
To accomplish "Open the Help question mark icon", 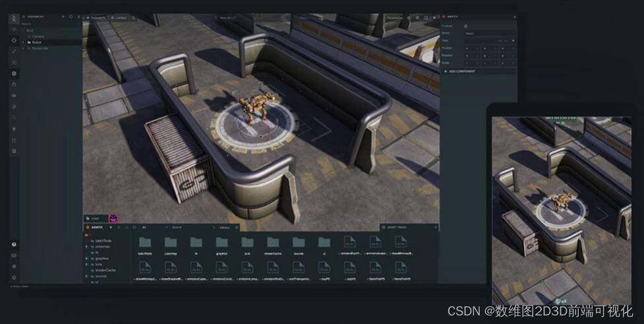I will 14,244.
